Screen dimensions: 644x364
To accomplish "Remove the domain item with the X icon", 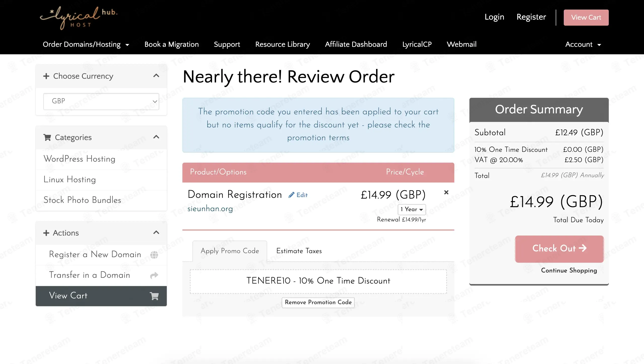I will (x=446, y=192).
